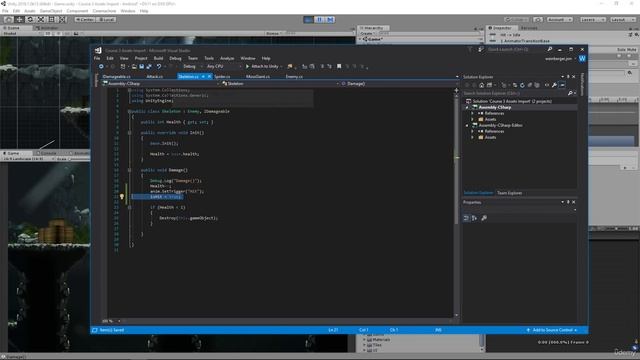The width and height of the screenshot is (640, 360).
Task: Toggle Preview Selected Items in Solution Explorer
Action: 563,85
